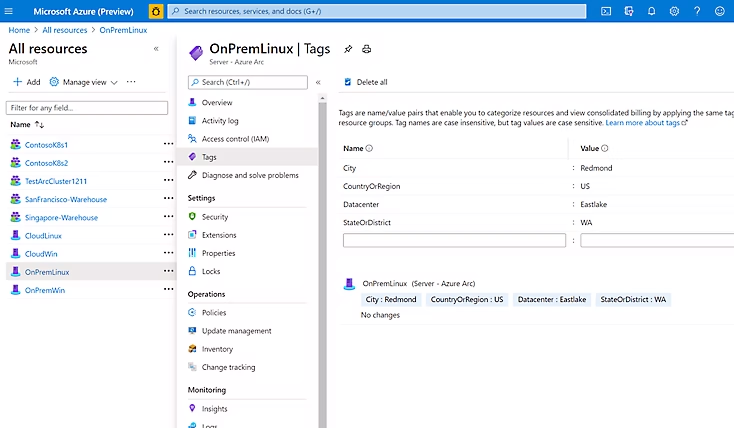Open ellipsis menu for TestArcCluster1211
Viewport: 734px width, 428px height.
(169, 180)
